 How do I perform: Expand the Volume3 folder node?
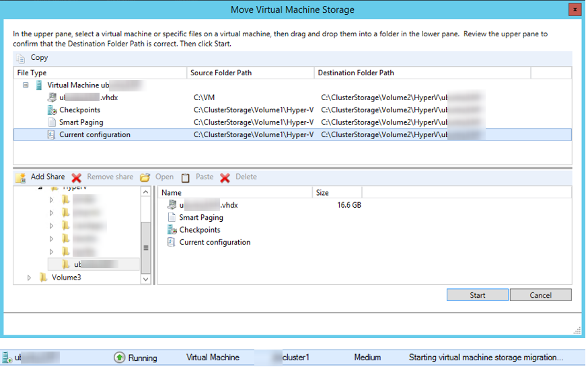[29, 278]
